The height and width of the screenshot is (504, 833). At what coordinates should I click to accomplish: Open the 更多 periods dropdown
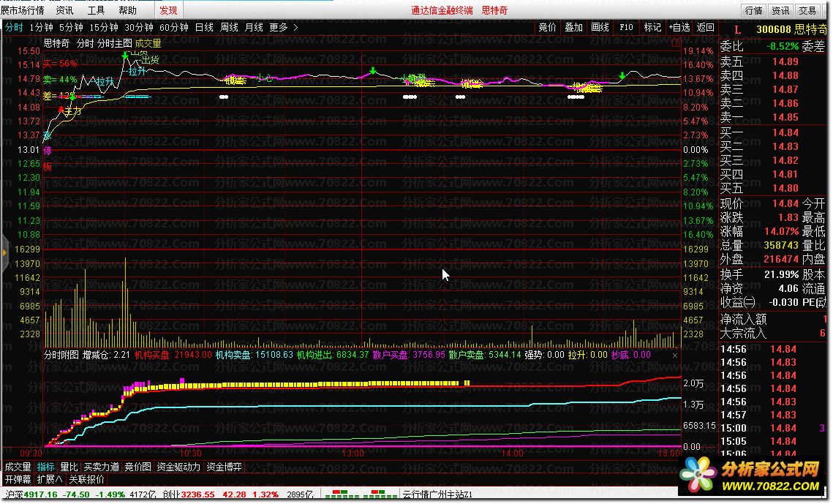point(279,27)
